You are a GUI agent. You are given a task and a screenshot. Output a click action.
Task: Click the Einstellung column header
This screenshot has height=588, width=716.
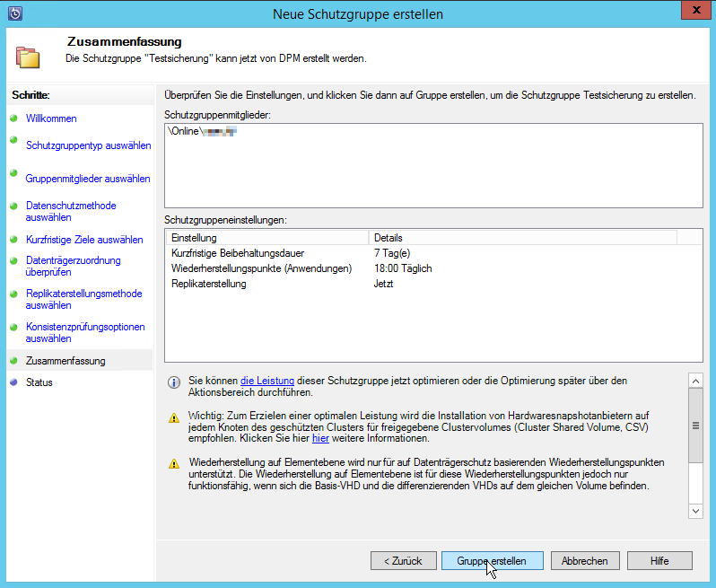point(266,238)
